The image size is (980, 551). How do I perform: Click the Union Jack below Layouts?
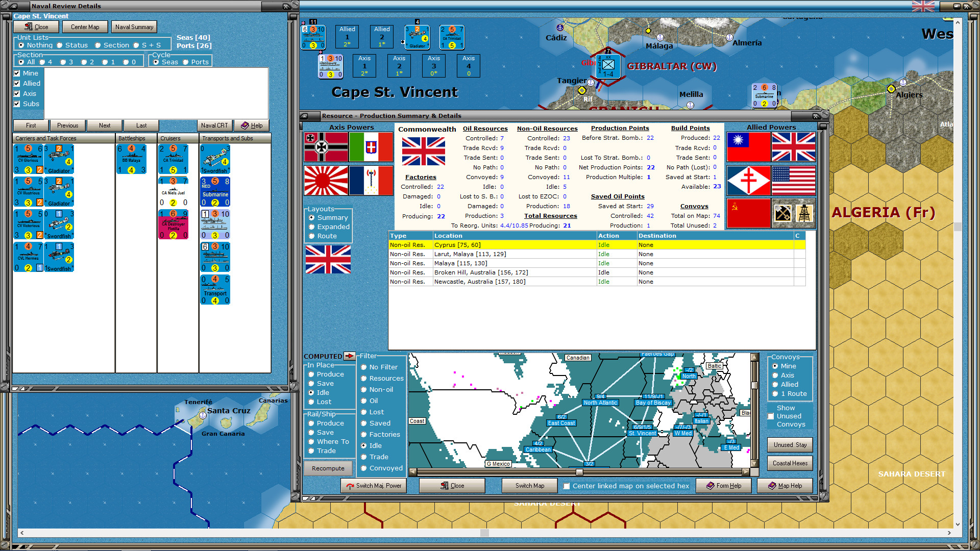[328, 260]
